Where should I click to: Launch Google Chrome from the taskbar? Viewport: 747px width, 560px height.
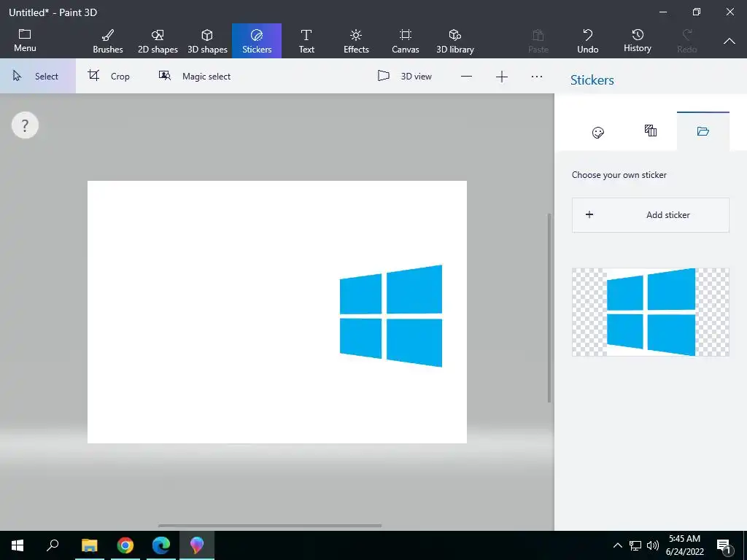point(125,545)
